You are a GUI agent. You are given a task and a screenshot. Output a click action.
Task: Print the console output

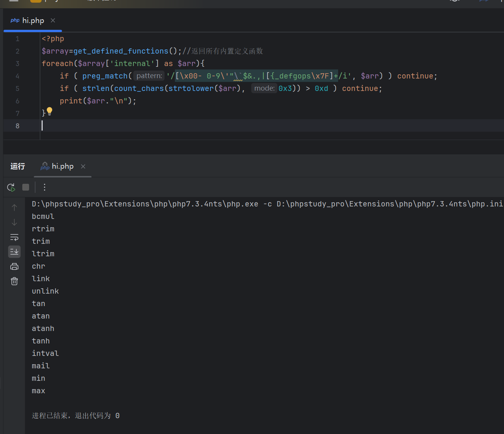pyautogui.click(x=14, y=266)
